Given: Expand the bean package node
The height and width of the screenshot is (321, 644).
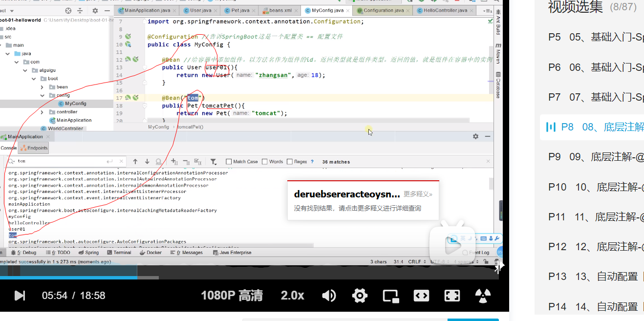Looking at the screenshot, I should (43, 87).
